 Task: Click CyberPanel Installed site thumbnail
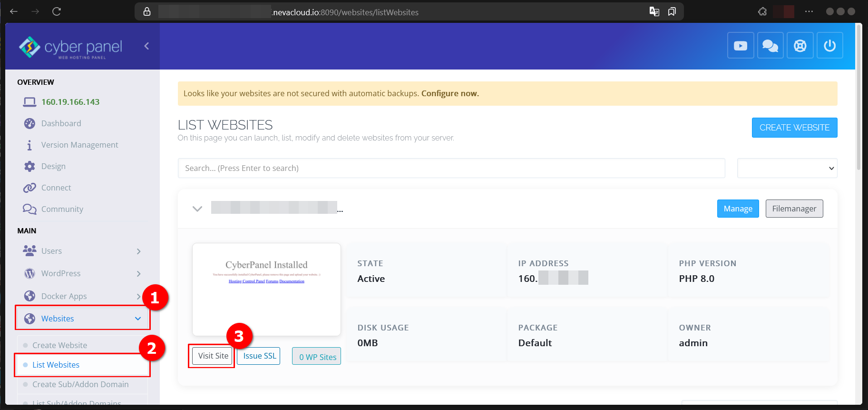click(x=266, y=290)
